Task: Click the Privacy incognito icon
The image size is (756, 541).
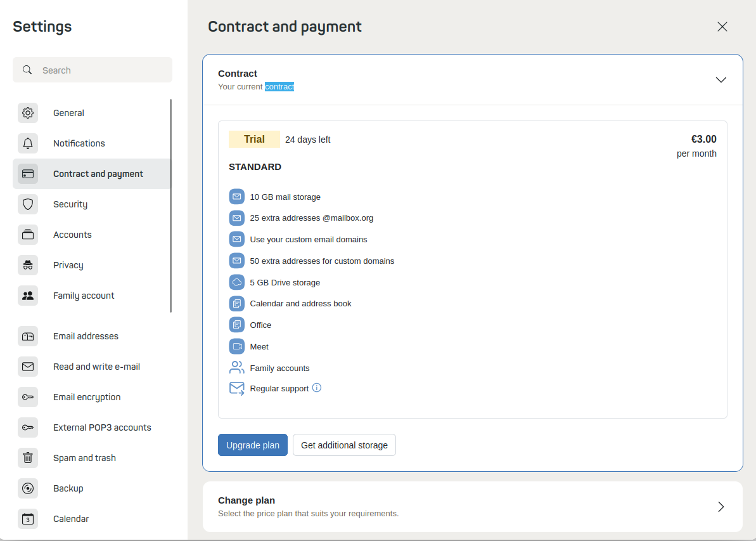Action: pyautogui.click(x=28, y=265)
